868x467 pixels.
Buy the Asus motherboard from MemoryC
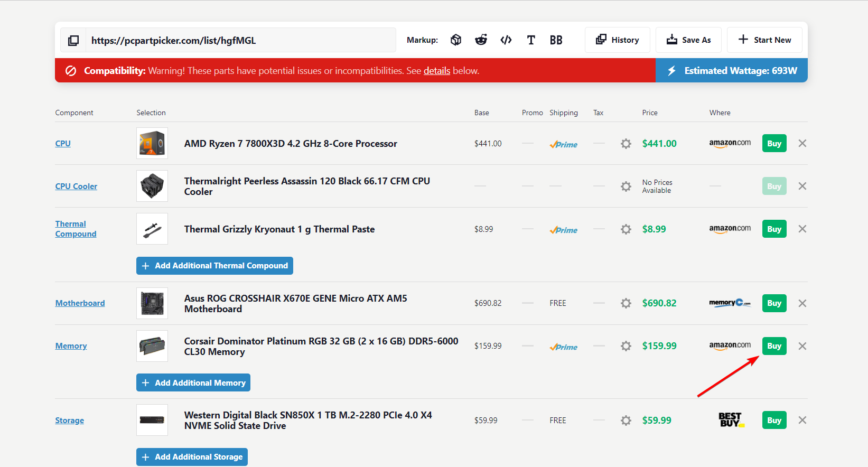coord(774,303)
